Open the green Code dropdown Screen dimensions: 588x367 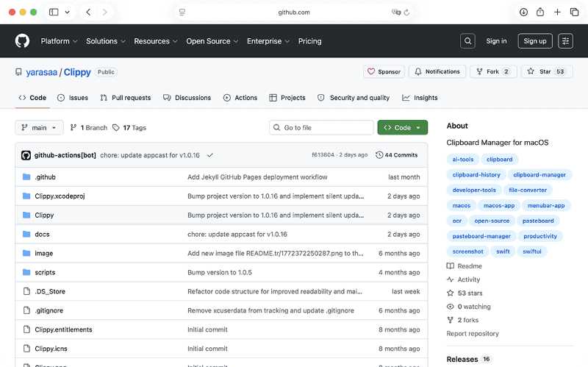pyautogui.click(x=402, y=127)
